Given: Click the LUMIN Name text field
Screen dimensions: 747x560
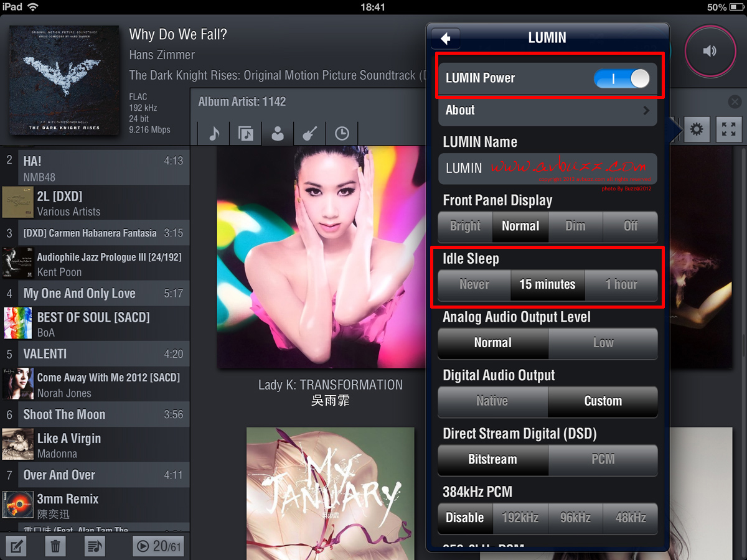Looking at the screenshot, I should pyautogui.click(x=547, y=169).
